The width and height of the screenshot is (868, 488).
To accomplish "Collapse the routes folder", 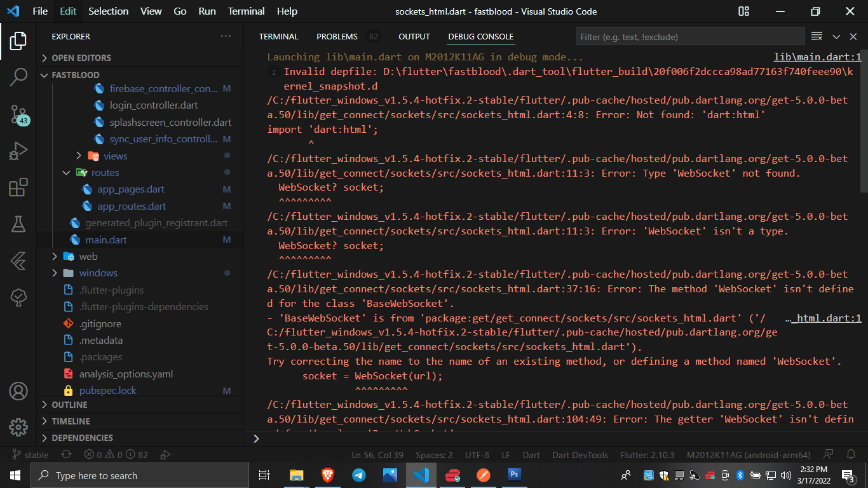I will 105,172.
